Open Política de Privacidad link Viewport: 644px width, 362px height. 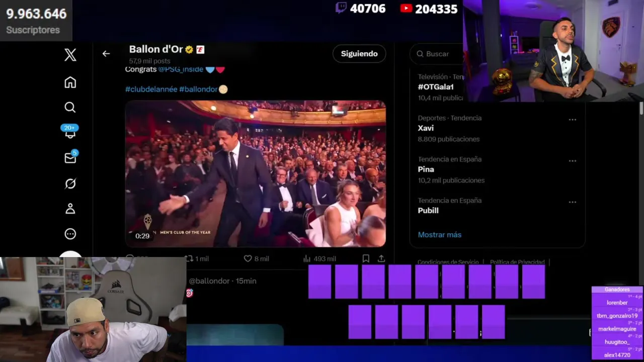click(x=517, y=262)
